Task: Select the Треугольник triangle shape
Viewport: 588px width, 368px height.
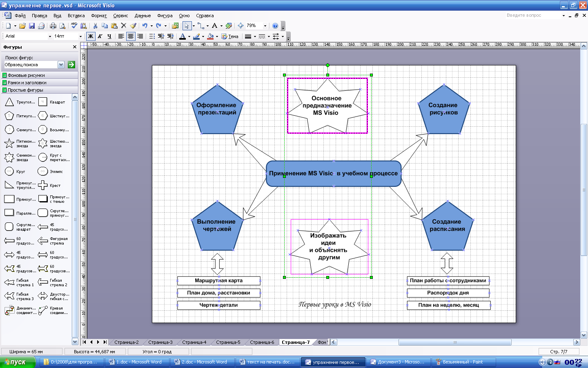Action: pyautogui.click(x=20, y=102)
